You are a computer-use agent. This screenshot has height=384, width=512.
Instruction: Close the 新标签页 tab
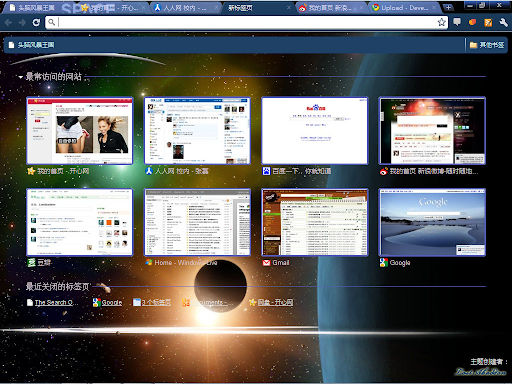point(289,7)
